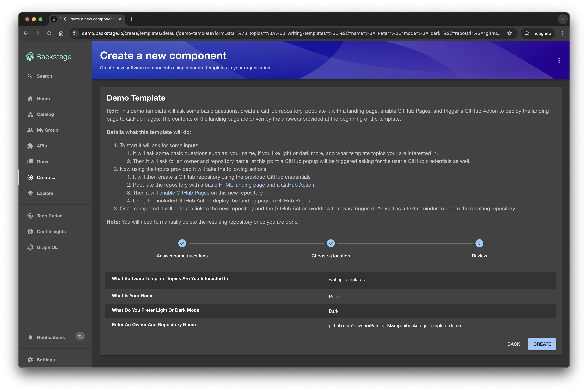Screen dimensions: 588x392
Task: Open APIs puzzle-piece icon
Action: [30, 146]
